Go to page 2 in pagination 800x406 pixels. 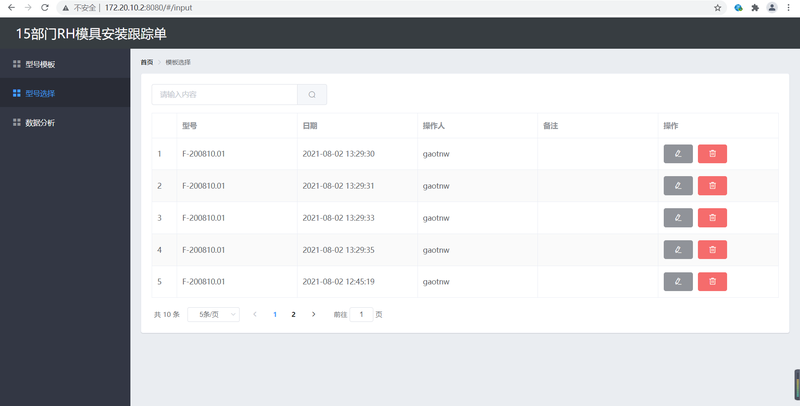pos(293,314)
